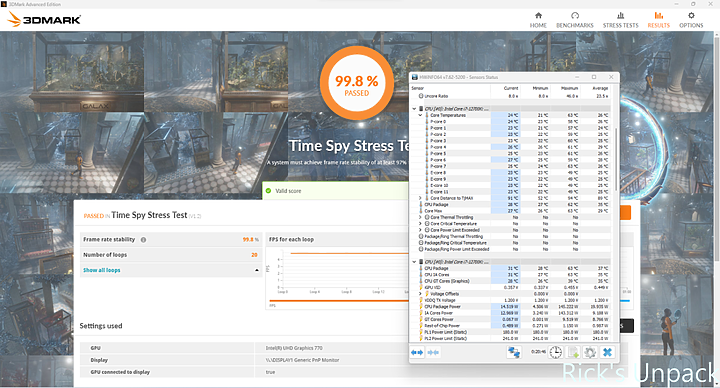Collapse the second CPU [#0] Intel Core group
This screenshot has width=720, height=388.
coord(414,262)
